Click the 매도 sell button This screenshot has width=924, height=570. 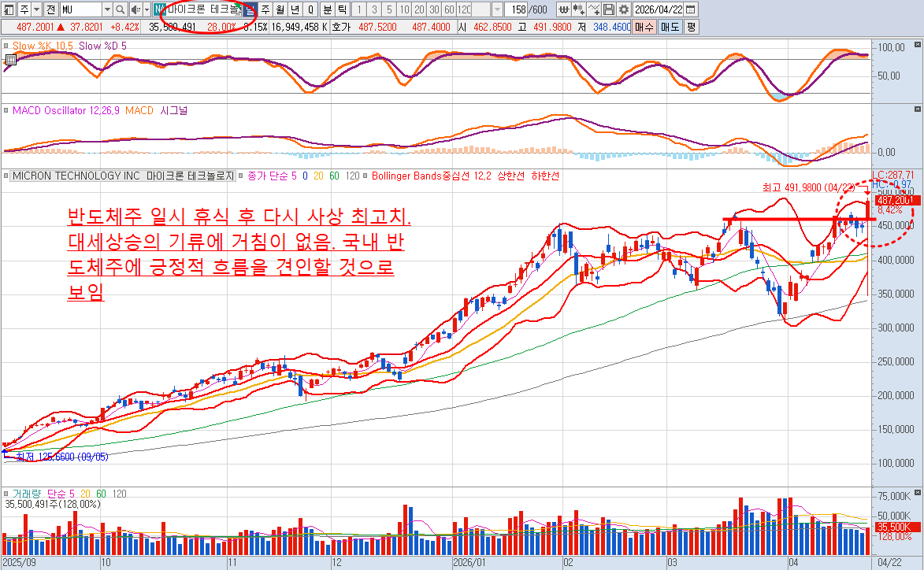pyautogui.click(x=669, y=26)
